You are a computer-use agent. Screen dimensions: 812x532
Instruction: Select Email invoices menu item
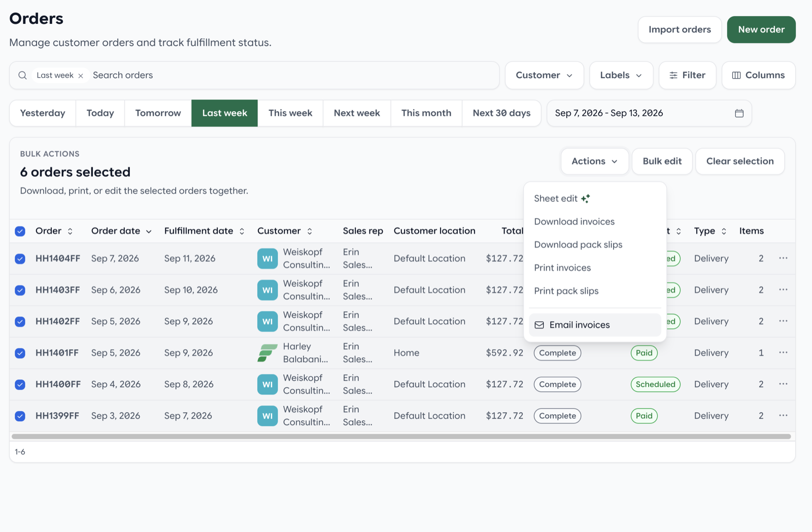point(595,325)
